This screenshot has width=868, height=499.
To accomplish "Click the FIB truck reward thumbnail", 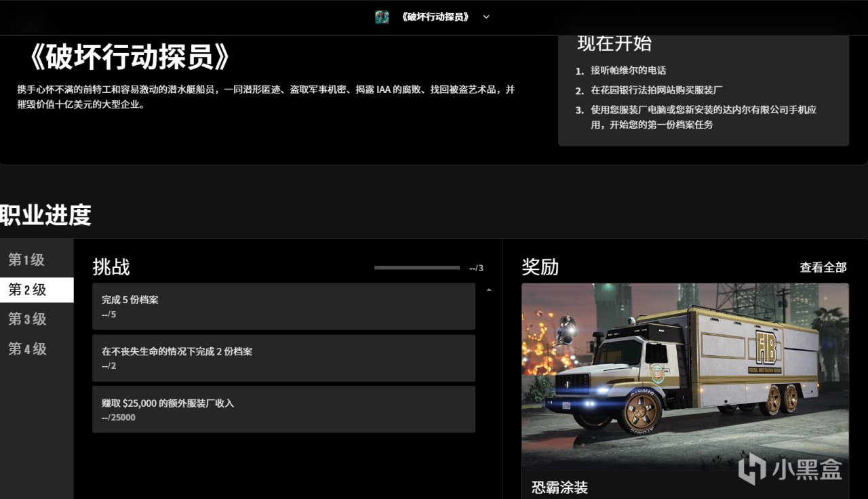I will [x=685, y=373].
